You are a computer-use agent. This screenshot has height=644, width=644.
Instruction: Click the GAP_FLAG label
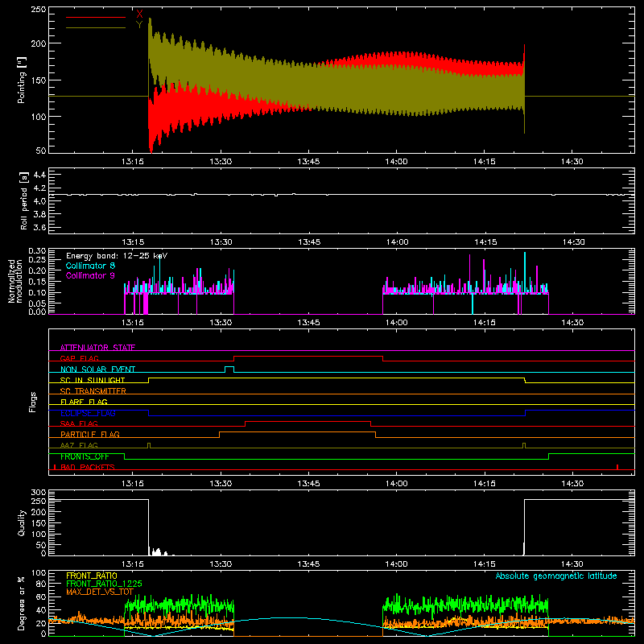coord(80,358)
